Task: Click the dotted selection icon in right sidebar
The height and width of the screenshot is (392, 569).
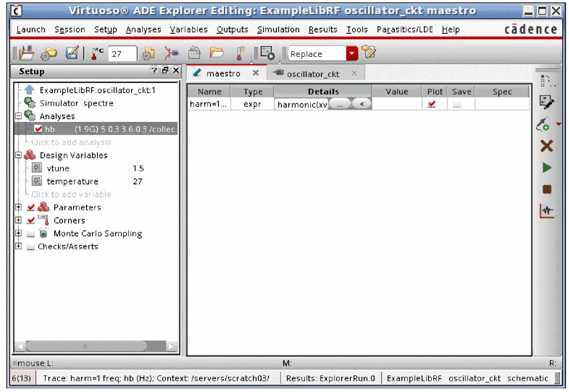Action: pos(547,80)
